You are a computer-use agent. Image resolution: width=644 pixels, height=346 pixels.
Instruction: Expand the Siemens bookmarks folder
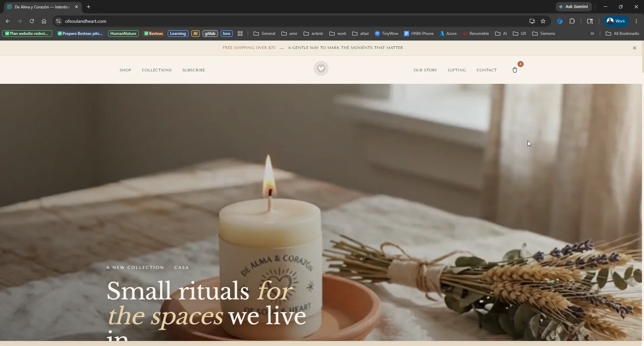point(544,34)
